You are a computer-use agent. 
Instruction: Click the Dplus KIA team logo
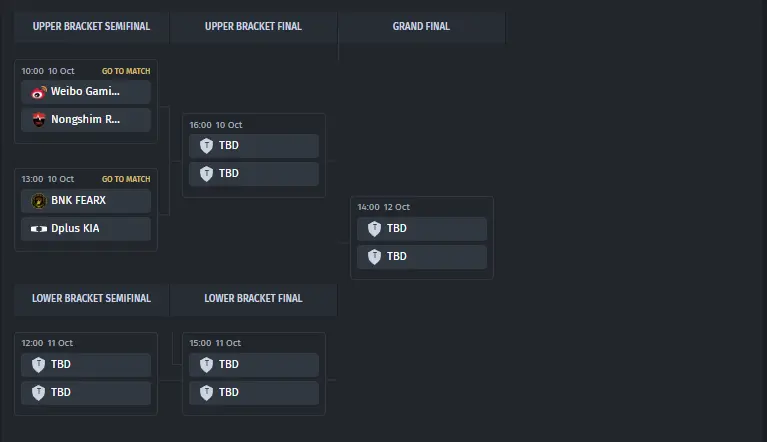(x=39, y=229)
